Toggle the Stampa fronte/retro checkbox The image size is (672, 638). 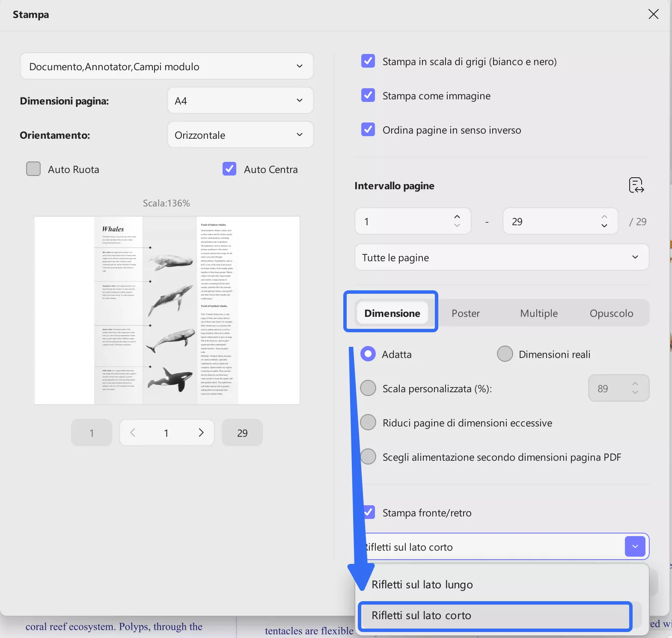tap(369, 512)
